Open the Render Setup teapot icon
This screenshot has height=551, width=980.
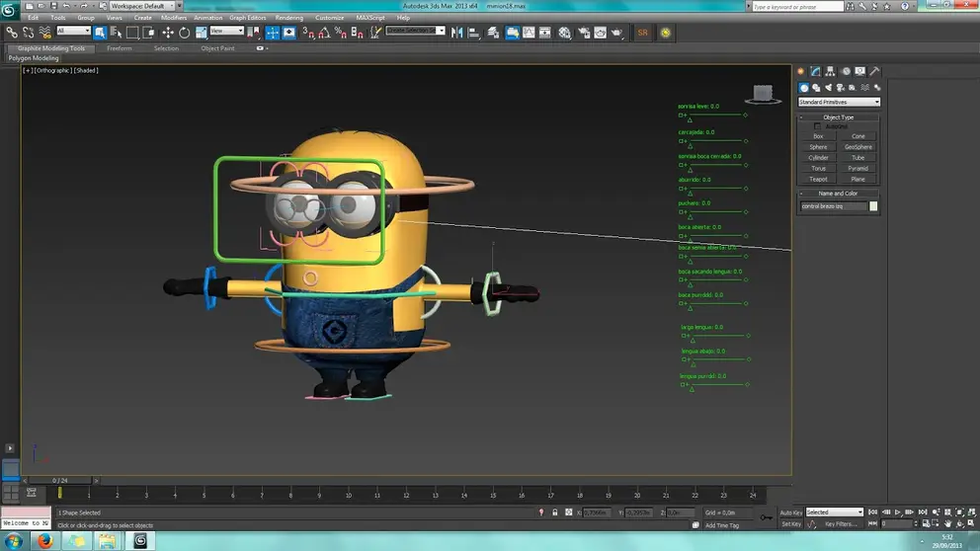pyautogui.click(x=584, y=32)
